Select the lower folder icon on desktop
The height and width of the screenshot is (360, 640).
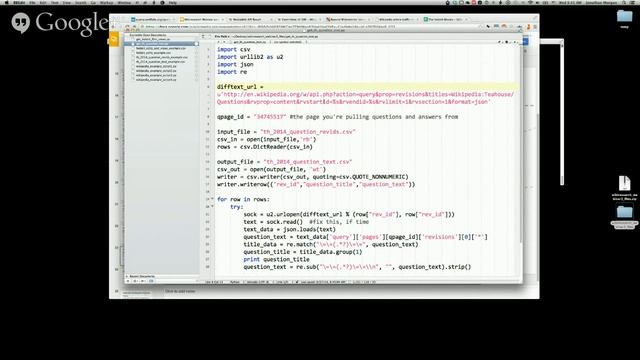click(x=624, y=213)
